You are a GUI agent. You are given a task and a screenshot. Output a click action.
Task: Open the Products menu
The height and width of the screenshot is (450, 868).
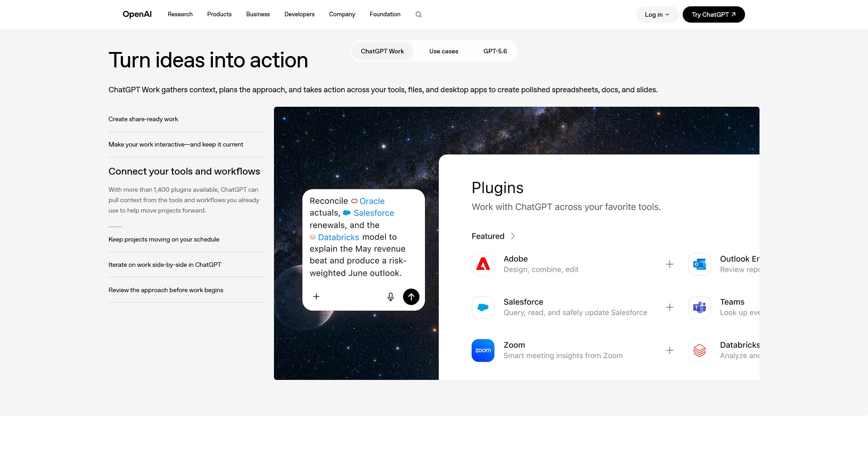tap(219, 14)
